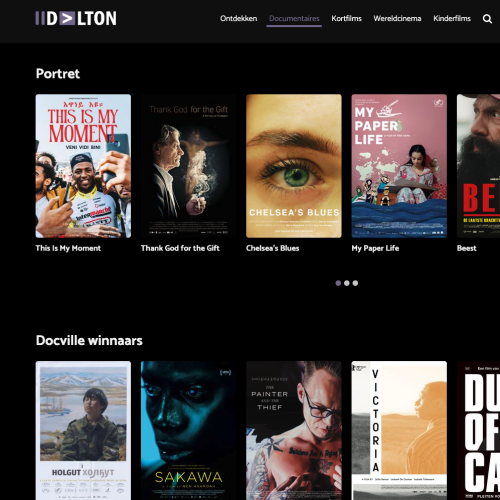Select the third Portret carousel dot

[x=355, y=283]
